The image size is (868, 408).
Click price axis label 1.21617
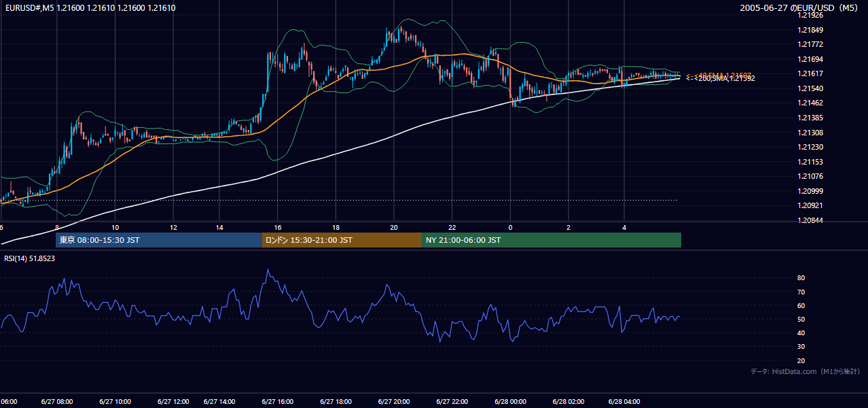810,73
